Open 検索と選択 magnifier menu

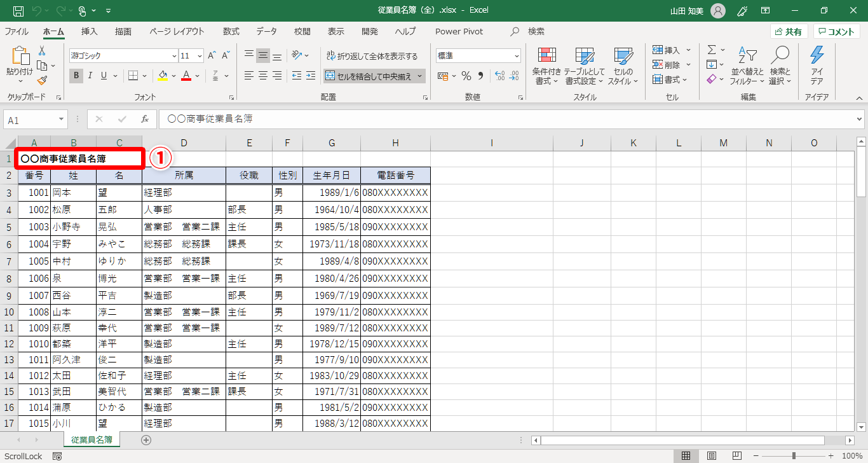click(780, 66)
